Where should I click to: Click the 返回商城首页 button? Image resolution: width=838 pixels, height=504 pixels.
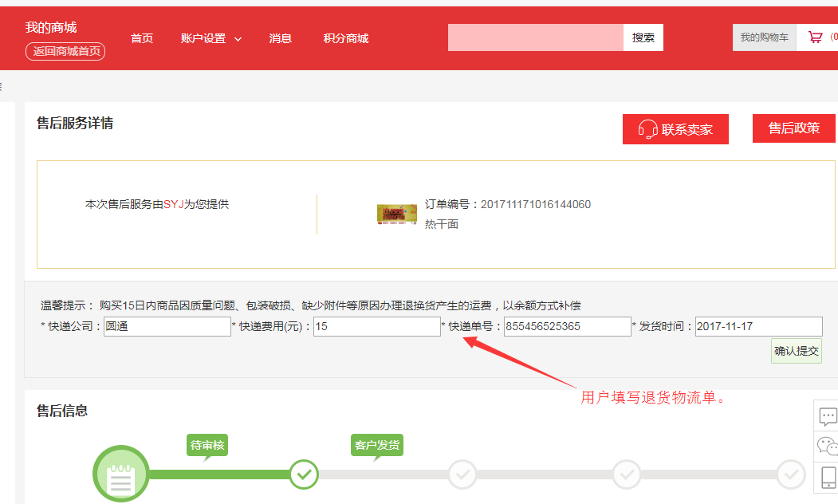point(65,52)
